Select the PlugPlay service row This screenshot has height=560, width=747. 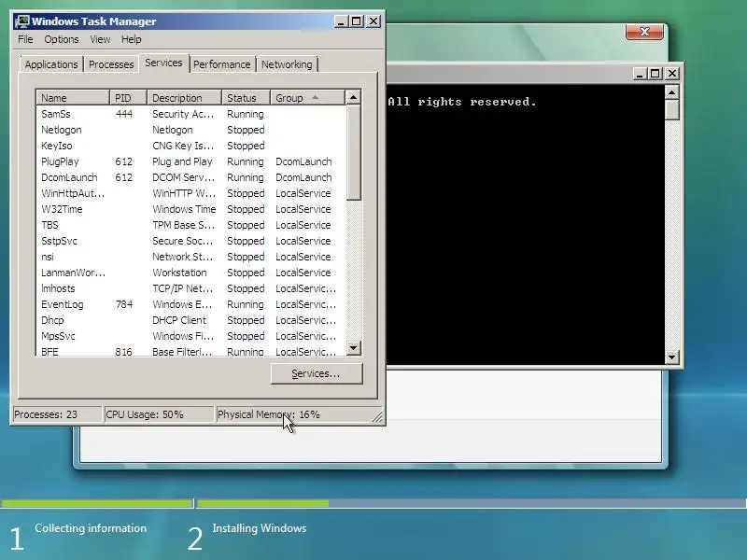[x=190, y=161]
